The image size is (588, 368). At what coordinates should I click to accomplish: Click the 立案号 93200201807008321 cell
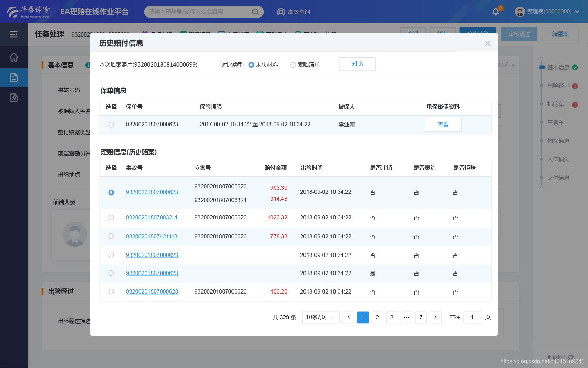[220, 200]
